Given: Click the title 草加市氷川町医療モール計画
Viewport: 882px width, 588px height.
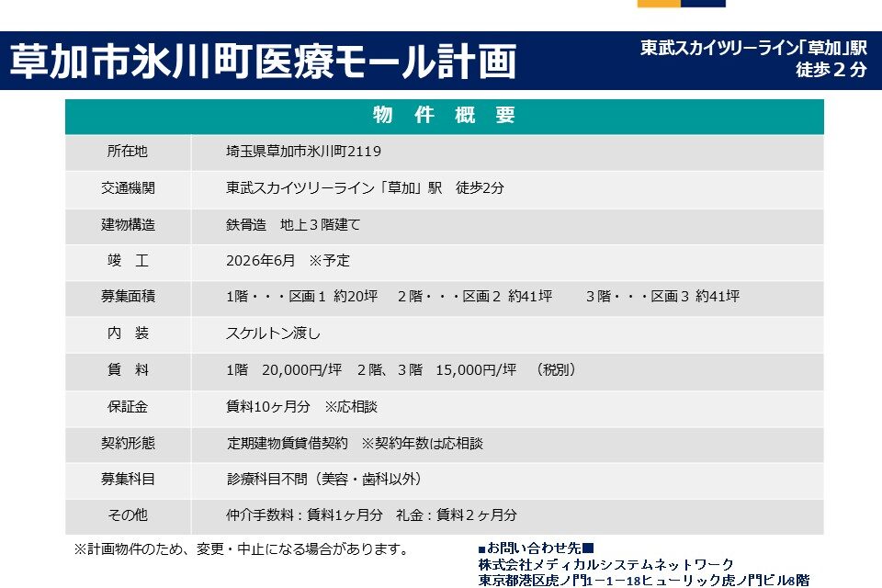Looking at the screenshot, I should (263, 61).
